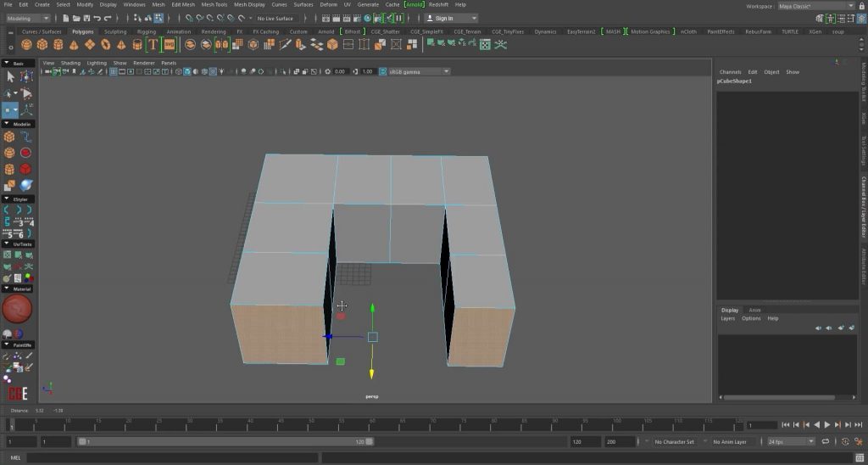This screenshot has width=868, height=465.
Task: Click the polygon sphere shelf icon
Action: click(26, 44)
